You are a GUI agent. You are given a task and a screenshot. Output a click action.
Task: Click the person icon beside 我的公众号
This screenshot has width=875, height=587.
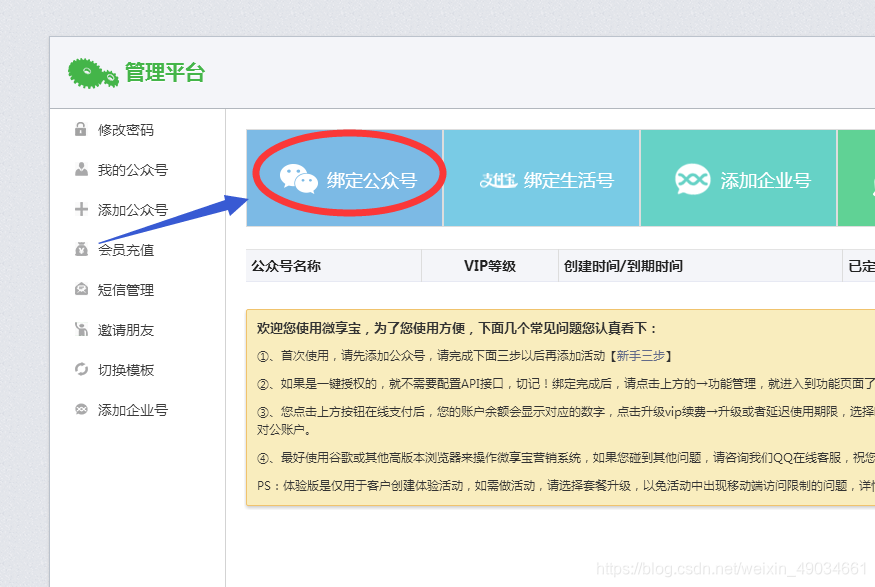click(x=79, y=169)
